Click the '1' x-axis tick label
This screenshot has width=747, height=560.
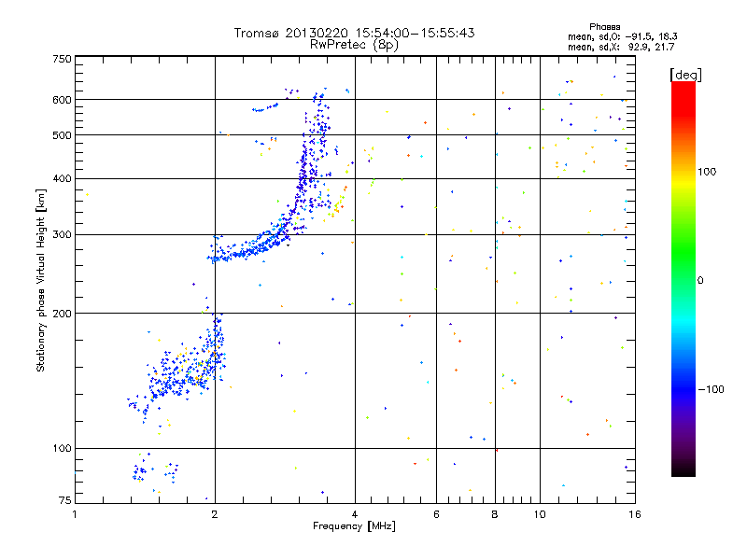click(75, 514)
